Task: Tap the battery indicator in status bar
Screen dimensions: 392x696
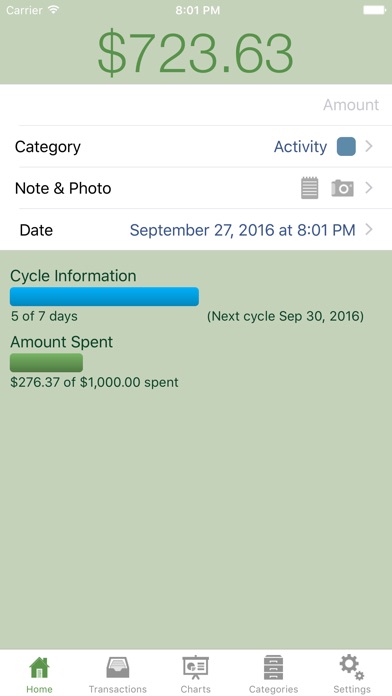Action: point(374,10)
